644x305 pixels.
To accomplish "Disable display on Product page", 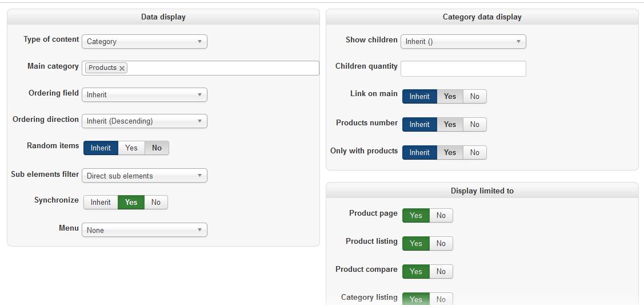I will click(441, 215).
